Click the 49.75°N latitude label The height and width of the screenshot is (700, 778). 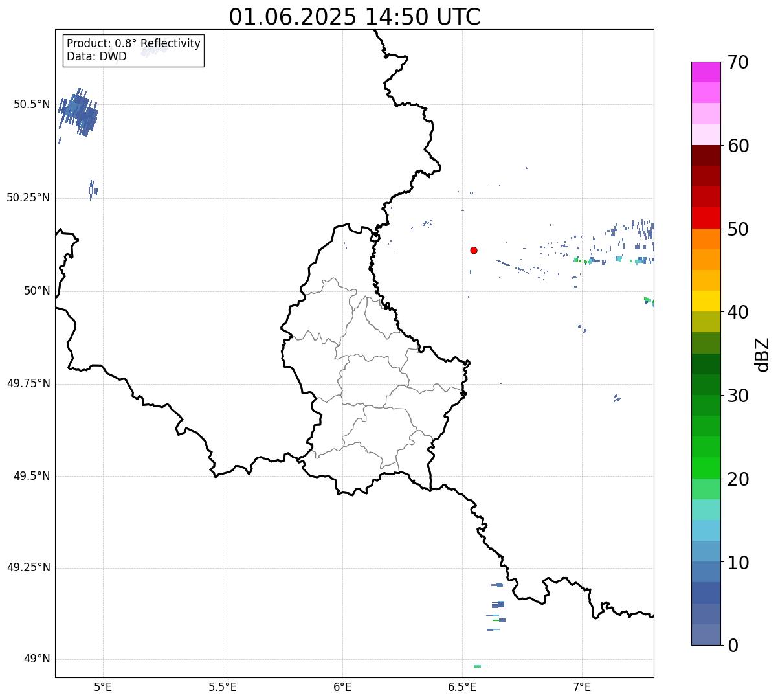[28, 383]
